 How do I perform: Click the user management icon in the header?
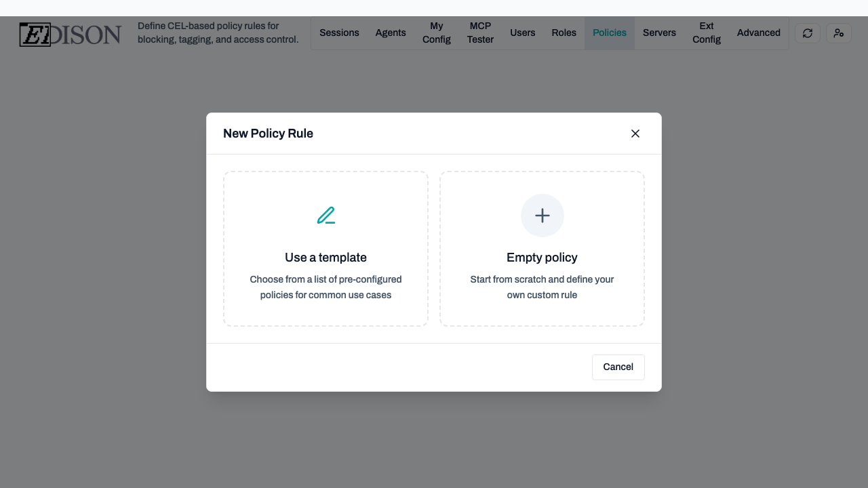point(839,33)
